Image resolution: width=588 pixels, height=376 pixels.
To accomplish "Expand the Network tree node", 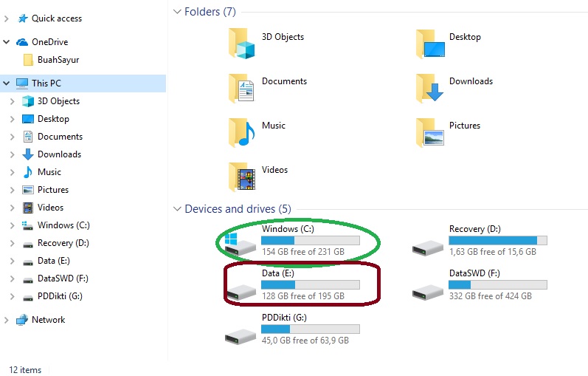I will pyautogui.click(x=7, y=320).
